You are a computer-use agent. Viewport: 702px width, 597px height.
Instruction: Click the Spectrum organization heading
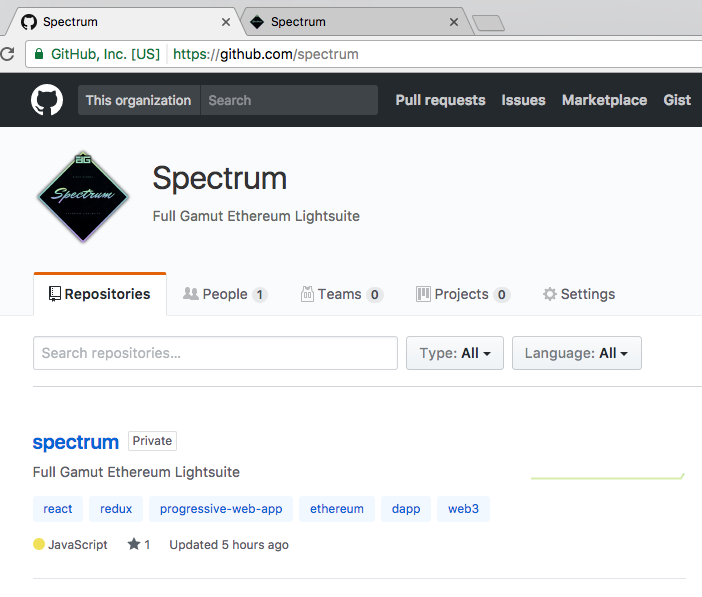pos(220,178)
